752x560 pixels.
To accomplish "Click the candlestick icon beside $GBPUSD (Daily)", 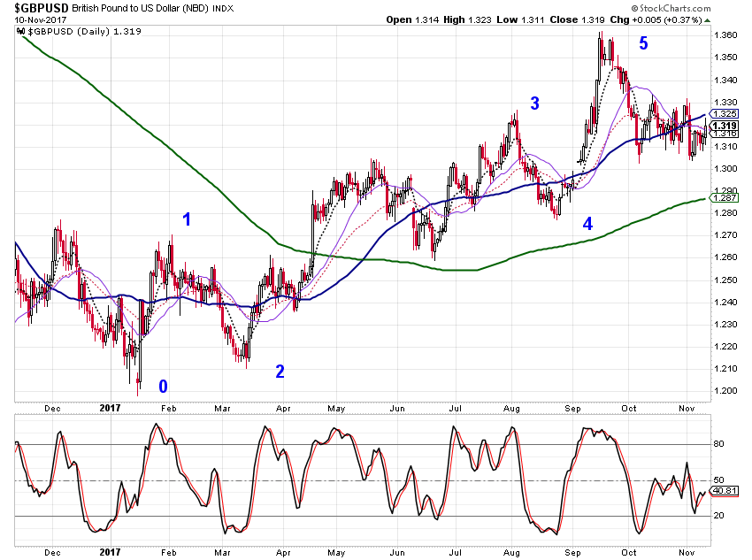I will [x=20, y=32].
